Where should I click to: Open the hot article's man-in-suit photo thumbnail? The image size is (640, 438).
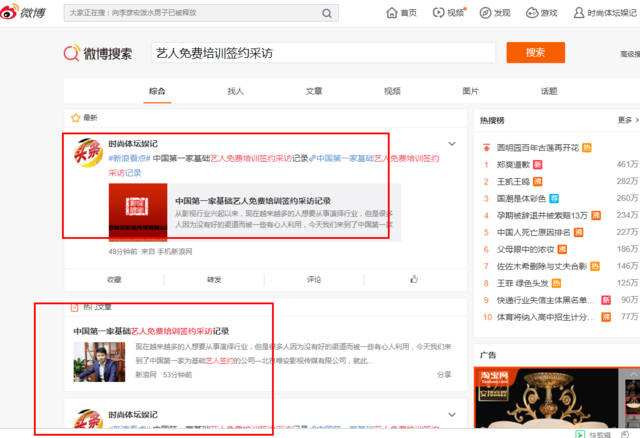pyautogui.click(x=99, y=362)
